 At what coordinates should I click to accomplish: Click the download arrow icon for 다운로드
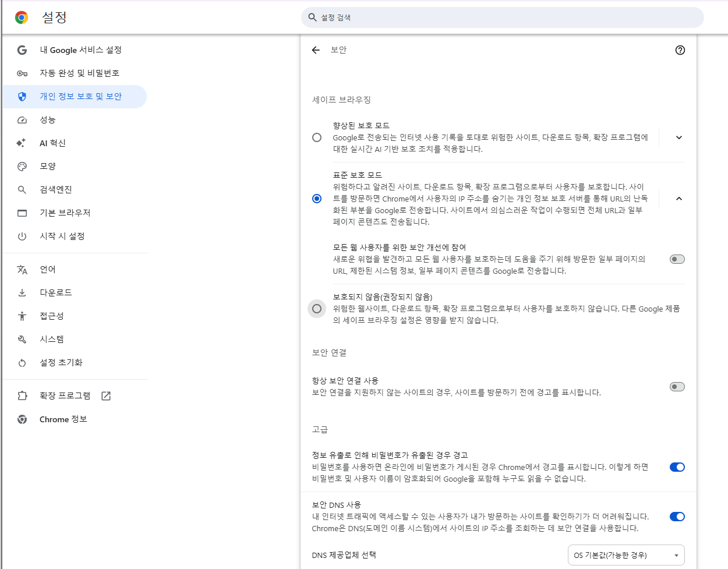(x=22, y=293)
